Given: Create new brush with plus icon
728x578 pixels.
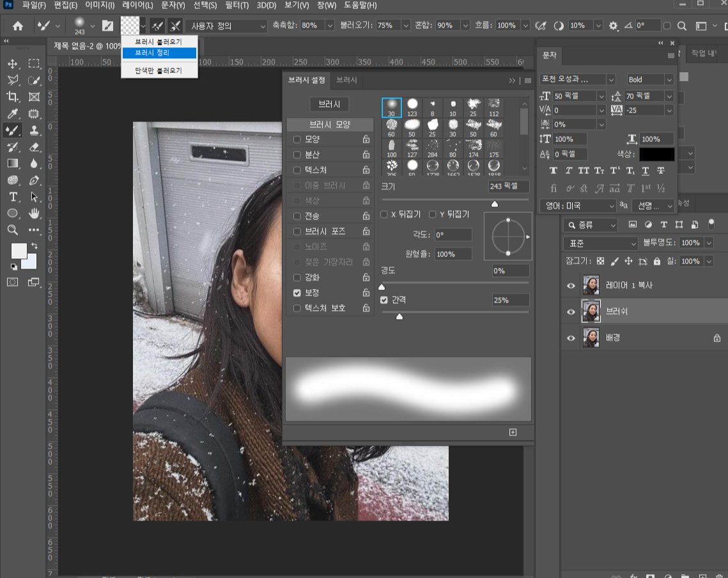Looking at the screenshot, I should (513, 432).
